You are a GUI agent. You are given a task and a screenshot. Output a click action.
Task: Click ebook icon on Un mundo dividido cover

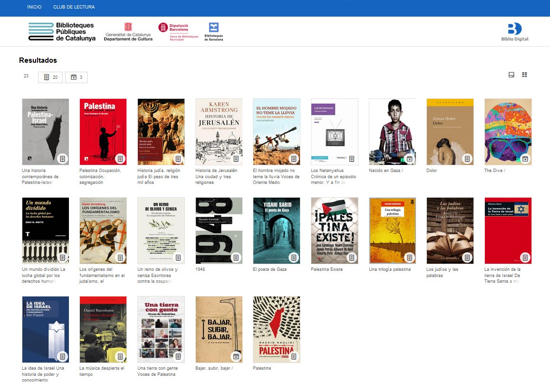(x=62, y=258)
